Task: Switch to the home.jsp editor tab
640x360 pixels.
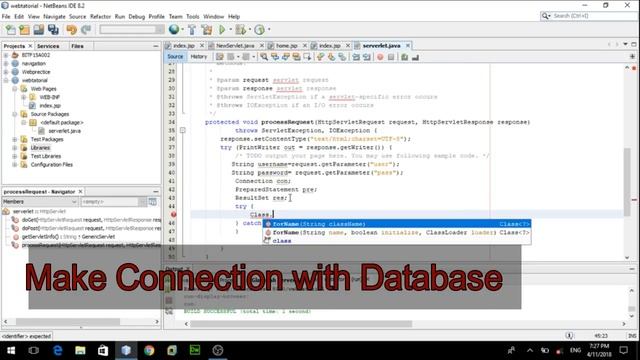Action: click(286, 46)
